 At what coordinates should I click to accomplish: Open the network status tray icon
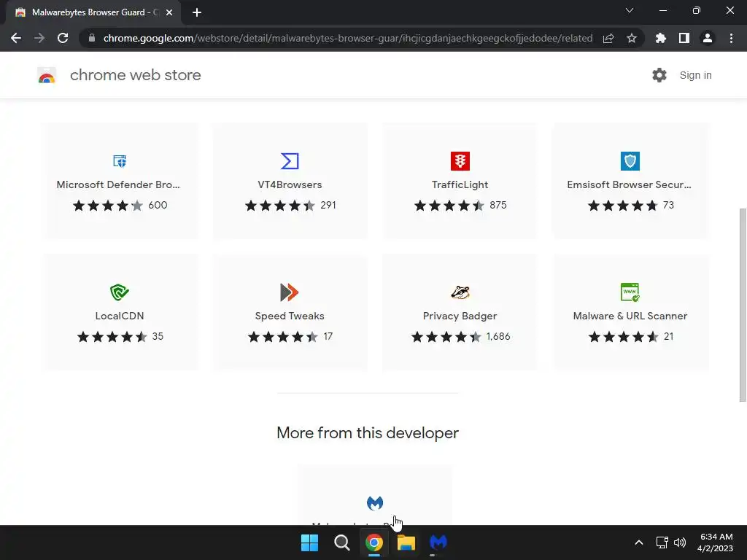(662, 542)
